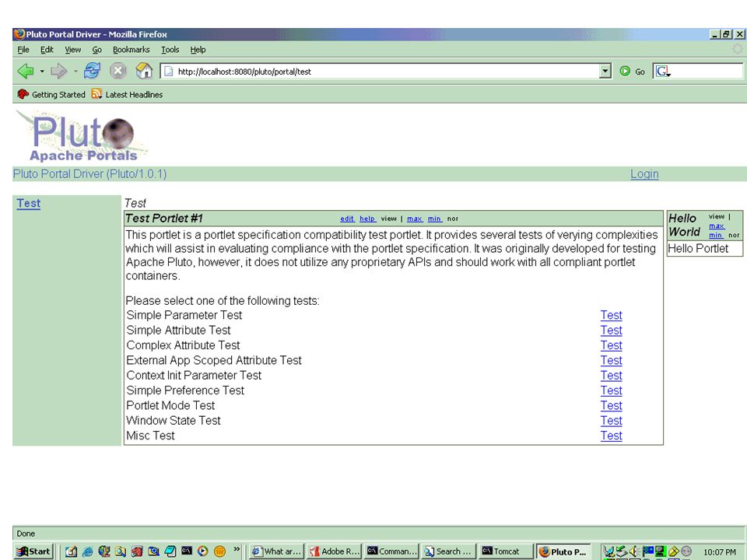Image resolution: width=747 pixels, height=560 pixels.
Task: Switch to Search taskbar window
Action: point(449,551)
